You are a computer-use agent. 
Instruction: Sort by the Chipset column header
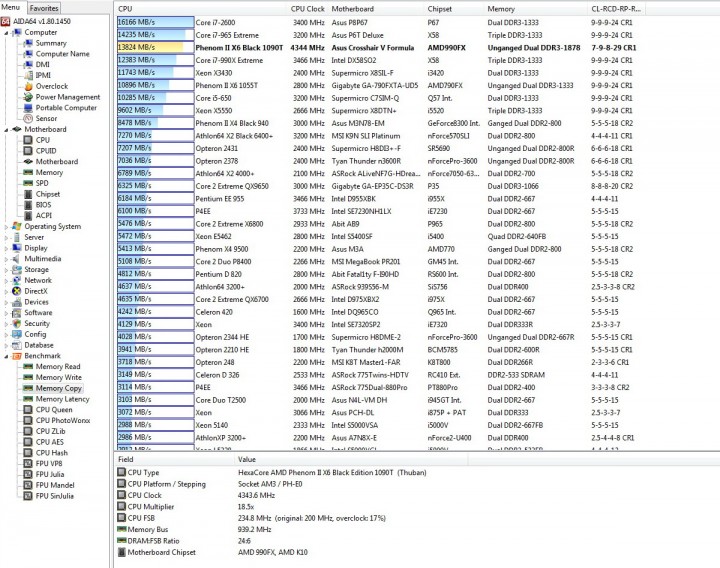[x=439, y=9]
